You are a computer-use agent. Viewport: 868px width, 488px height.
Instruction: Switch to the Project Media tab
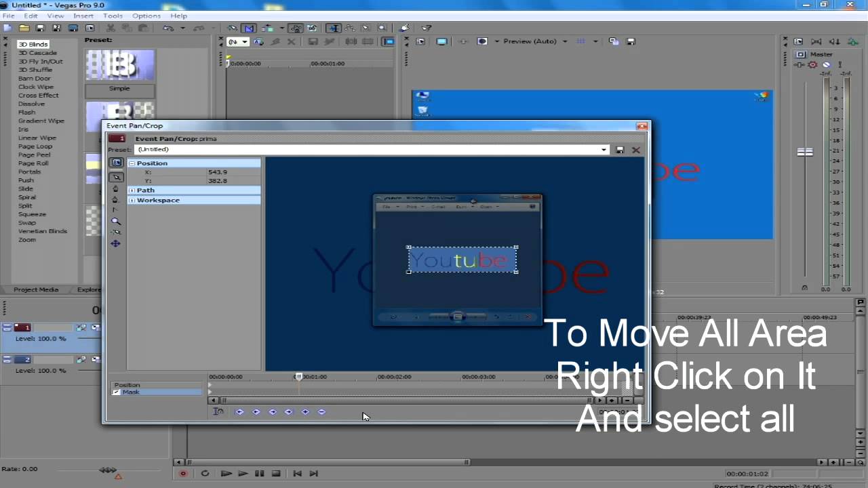35,289
